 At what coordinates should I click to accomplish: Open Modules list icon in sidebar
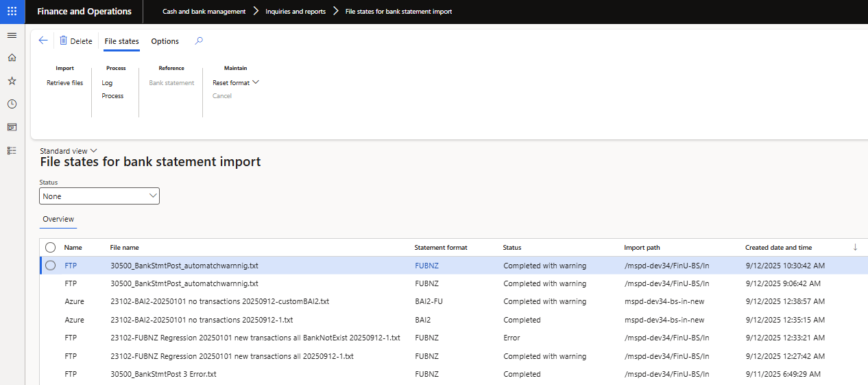pos(12,150)
